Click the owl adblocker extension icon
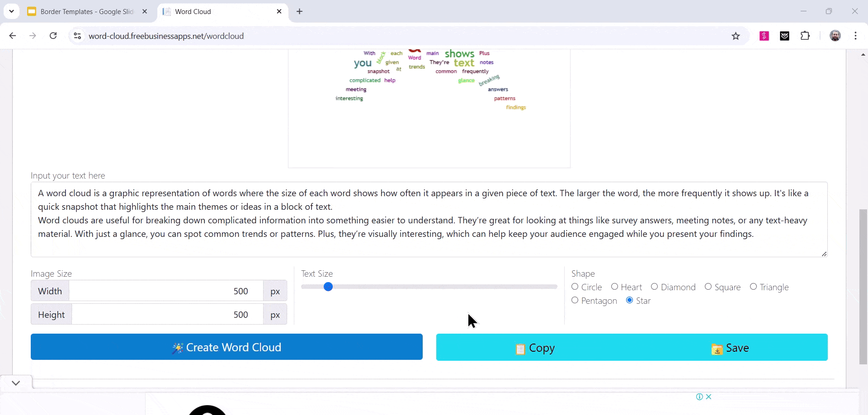The width and height of the screenshot is (868, 415). tap(785, 36)
